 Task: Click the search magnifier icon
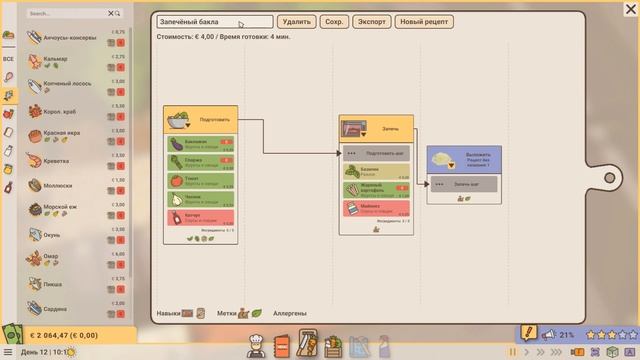(x=118, y=13)
